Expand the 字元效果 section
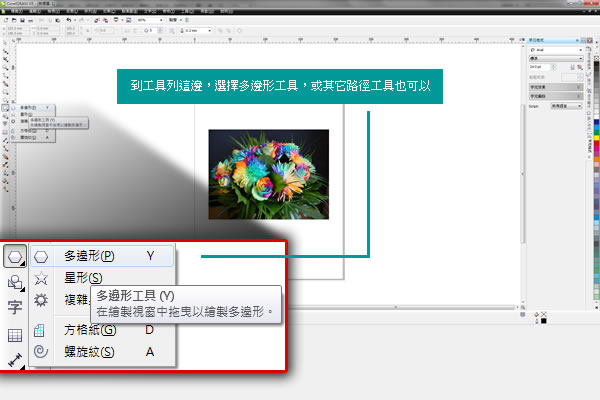The image size is (600, 400). coord(556,87)
